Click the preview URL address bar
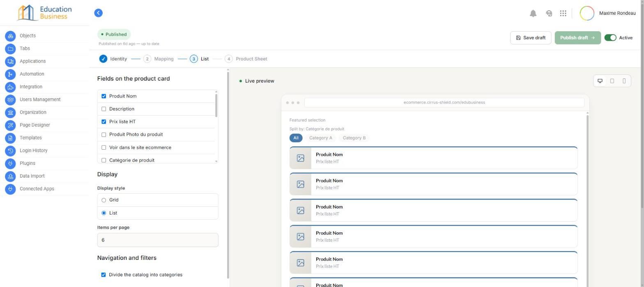Screen dimensions: 644x287 (444, 102)
